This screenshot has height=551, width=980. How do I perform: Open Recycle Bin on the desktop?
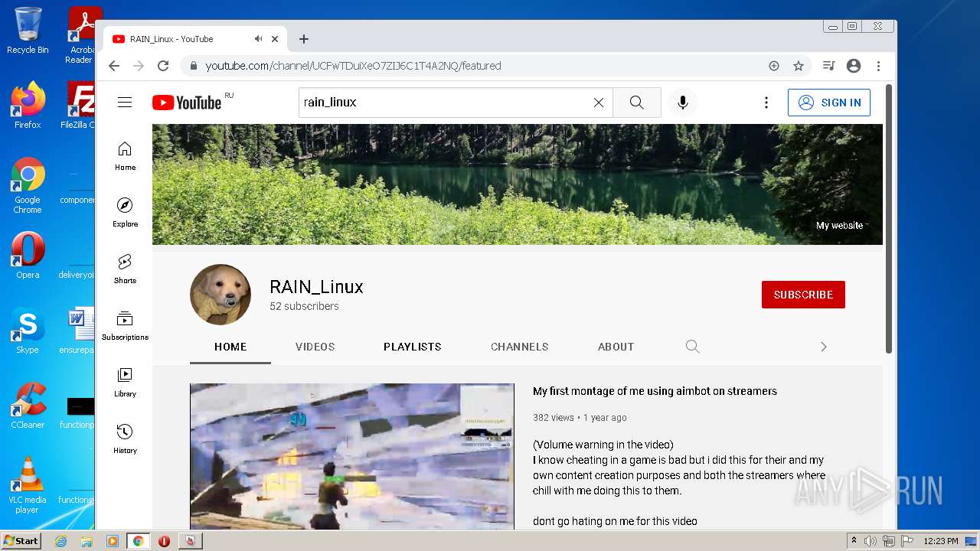(28, 31)
